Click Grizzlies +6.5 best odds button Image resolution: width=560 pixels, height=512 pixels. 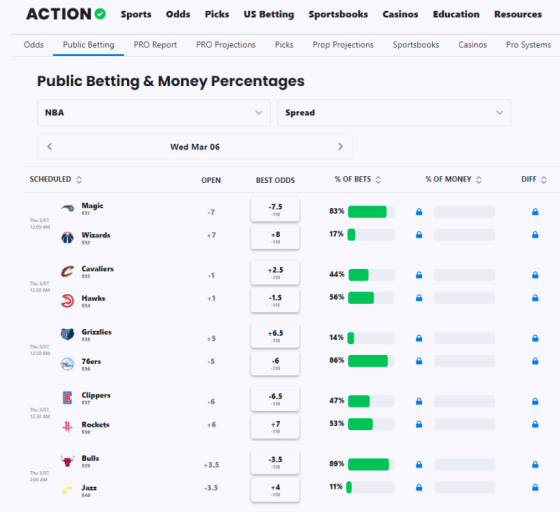click(x=275, y=336)
